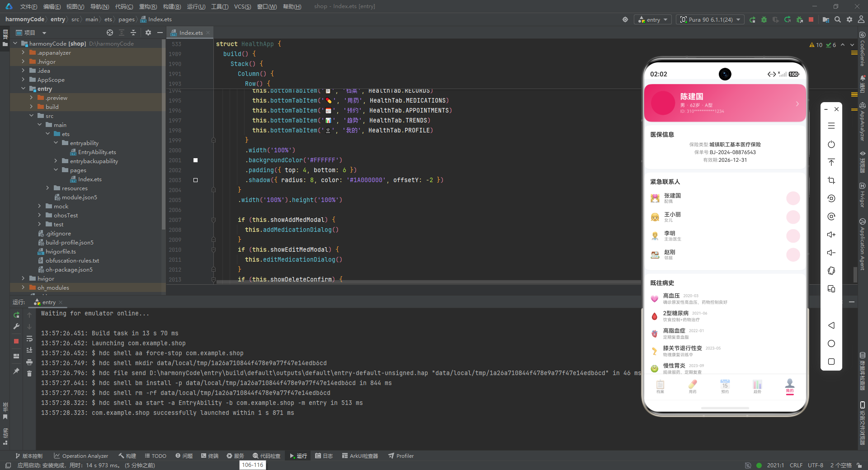Expand the resources folder
This screenshot has width=868, height=470.
tap(47, 188)
